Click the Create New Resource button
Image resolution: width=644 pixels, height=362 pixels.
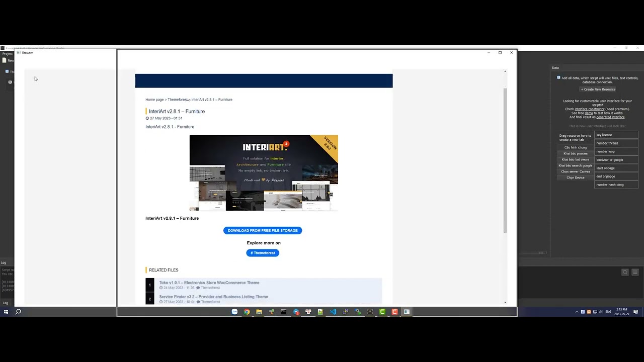point(598,89)
